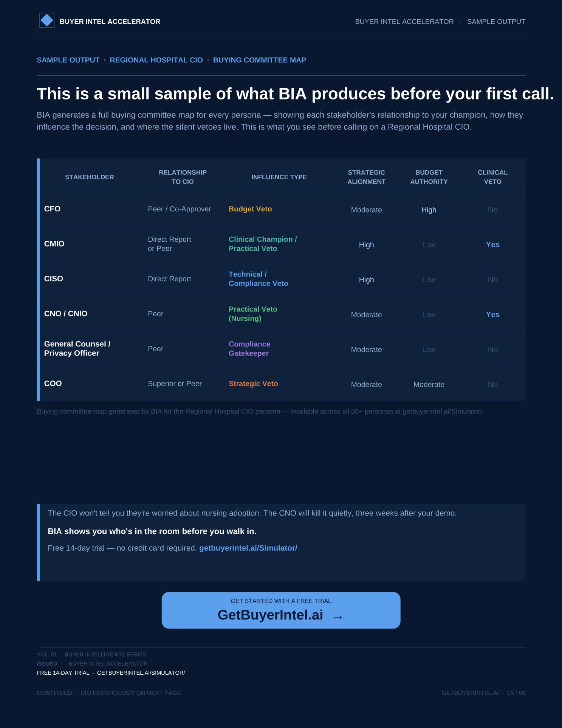Click the Yes value in CMIO row
The height and width of the screenshot is (728, 562).
(493, 245)
